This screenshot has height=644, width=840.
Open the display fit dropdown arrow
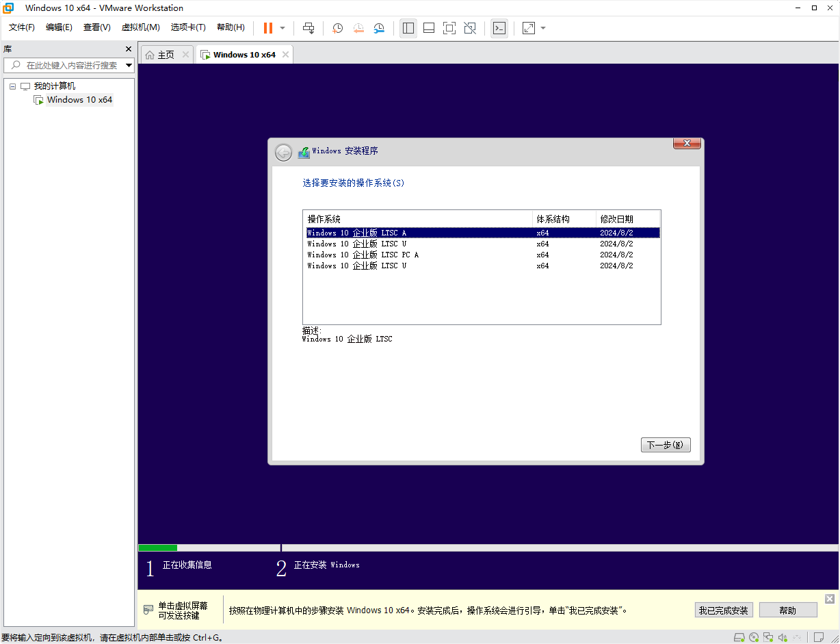[x=542, y=28]
